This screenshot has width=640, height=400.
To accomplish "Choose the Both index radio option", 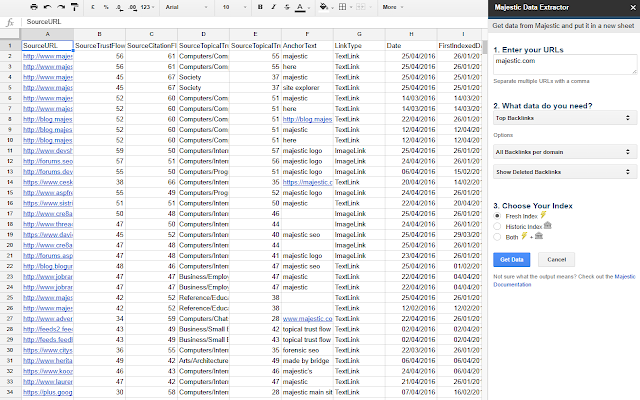I will (500, 236).
